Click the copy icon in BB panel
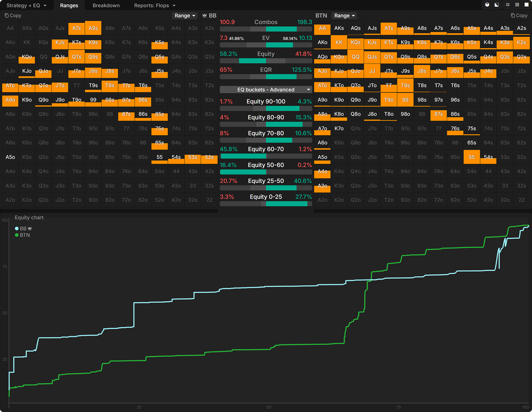This screenshot has width=532, height=412. point(7,16)
